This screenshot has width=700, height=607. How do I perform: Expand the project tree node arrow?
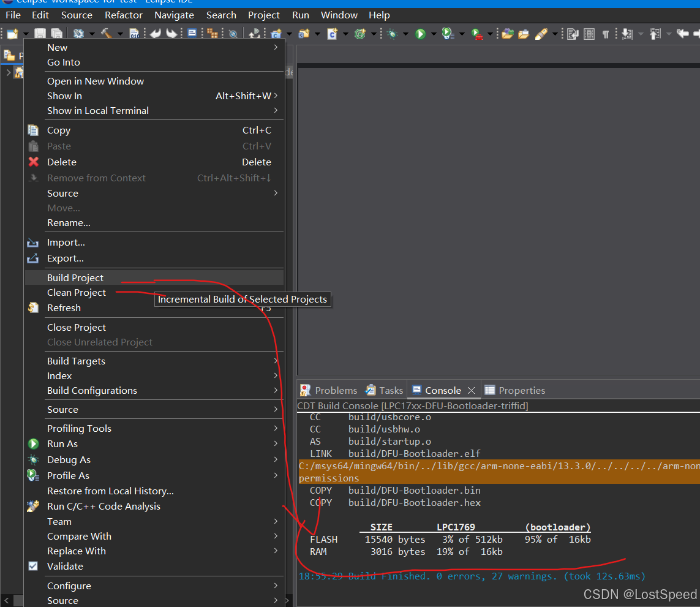click(8, 72)
